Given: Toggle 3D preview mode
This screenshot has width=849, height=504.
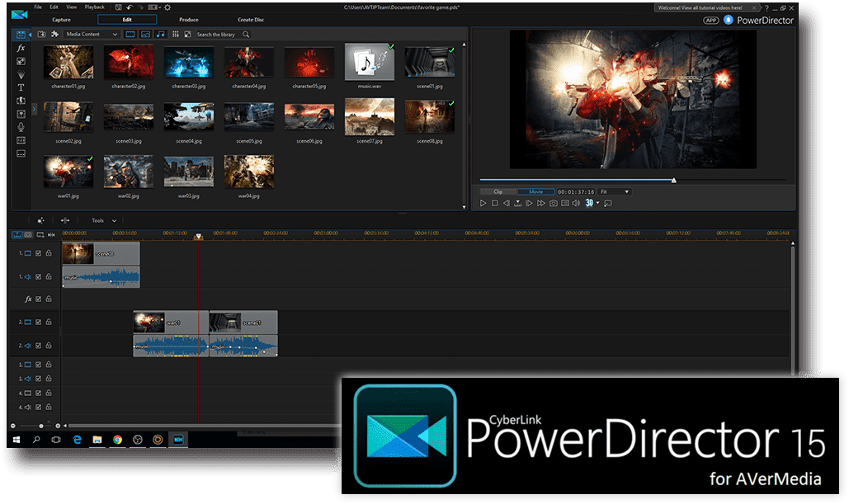Looking at the screenshot, I should pyautogui.click(x=589, y=203).
